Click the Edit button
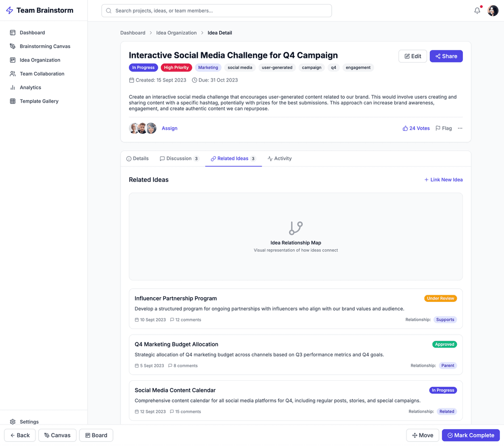 pos(413,56)
